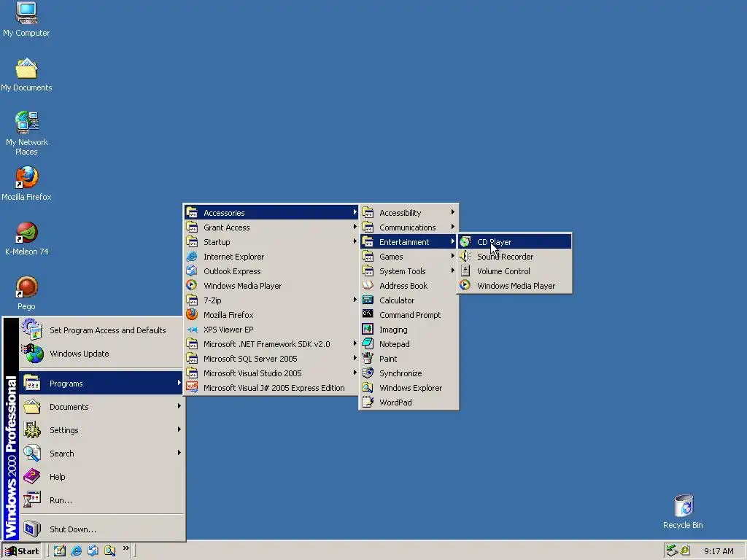
Task: Expand the Startup submenu arrow
Action: [355, 241]
